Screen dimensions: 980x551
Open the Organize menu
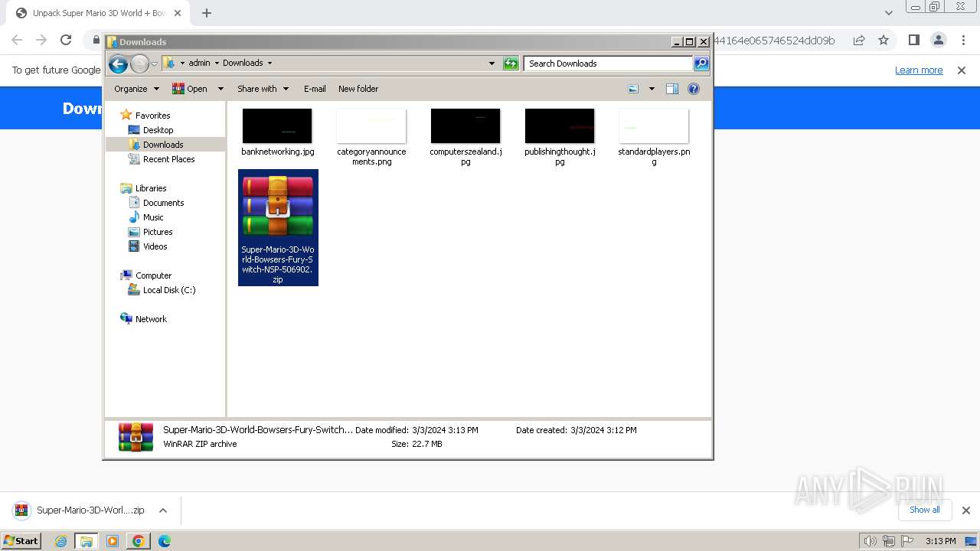(136, 89)
